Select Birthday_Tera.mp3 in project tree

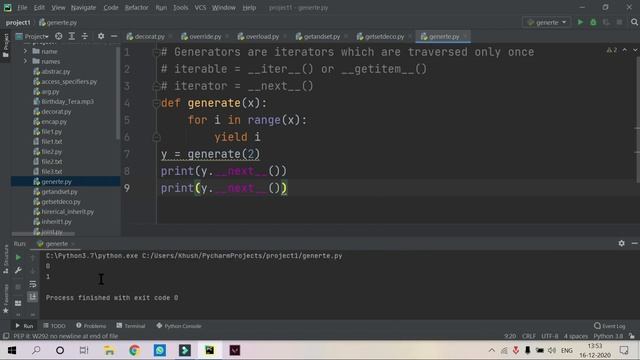(67, 101)
